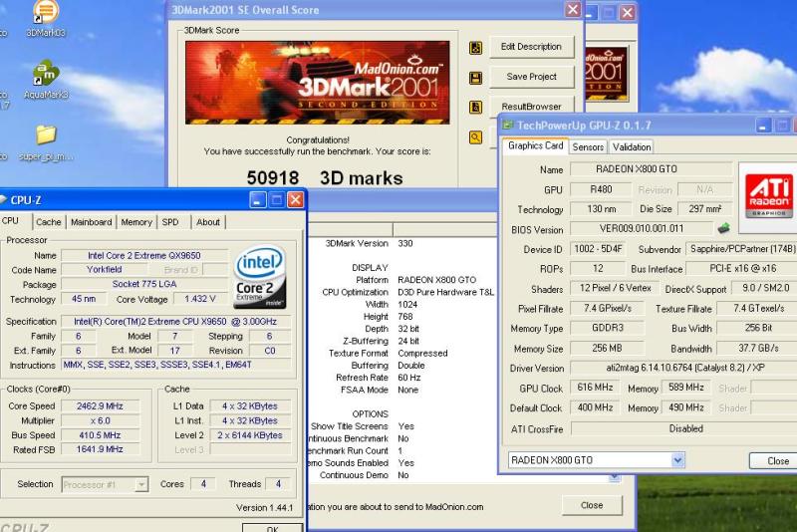Open the Processor #1 selection dropdown
Viewport: 797px width, 532px height.
pos(141,485)
